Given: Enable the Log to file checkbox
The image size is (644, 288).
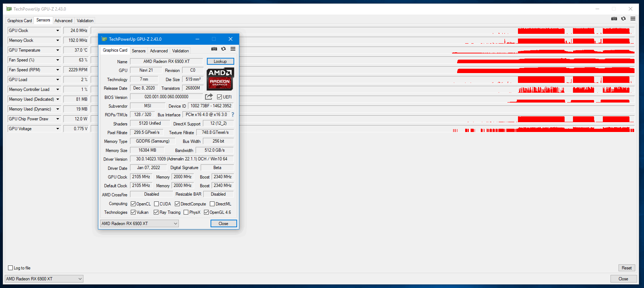Looking at the screenshot, I should (x=11, y=268).
